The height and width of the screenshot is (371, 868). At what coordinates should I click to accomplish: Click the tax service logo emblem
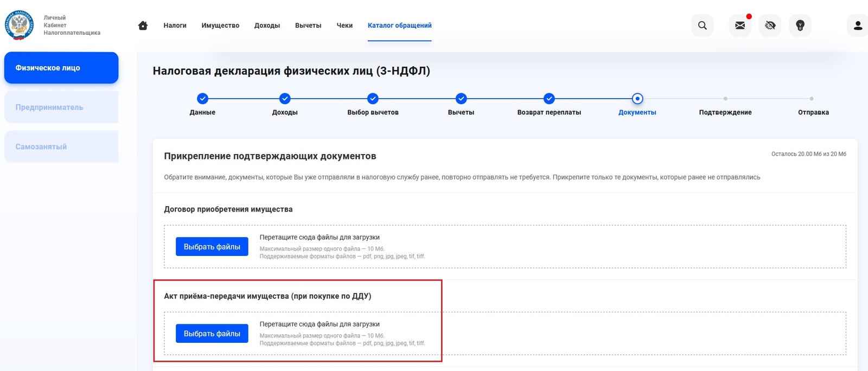19,25
